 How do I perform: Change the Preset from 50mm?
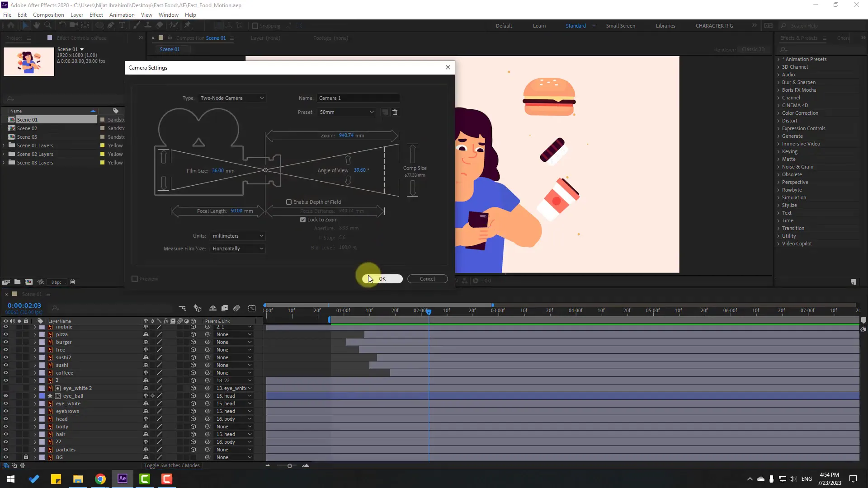point(346,112)
